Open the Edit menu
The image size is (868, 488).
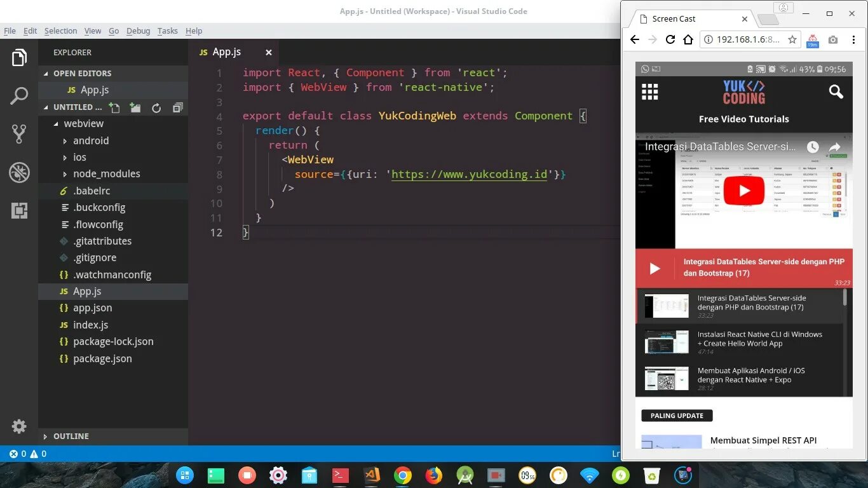pos(31,30)
